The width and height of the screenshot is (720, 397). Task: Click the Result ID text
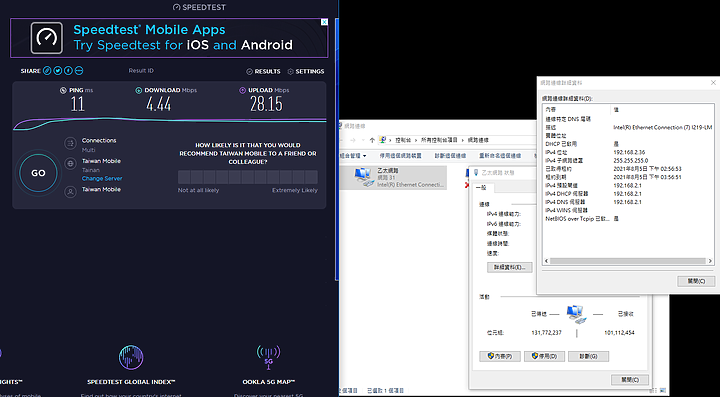[x=141, y=71]
